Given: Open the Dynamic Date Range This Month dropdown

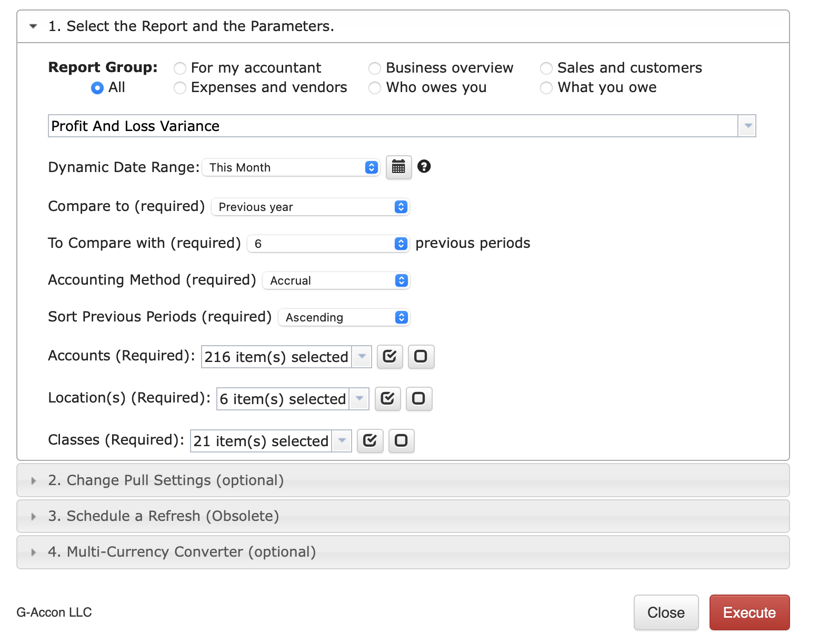Looking at the screenshot, I should 291,167.
